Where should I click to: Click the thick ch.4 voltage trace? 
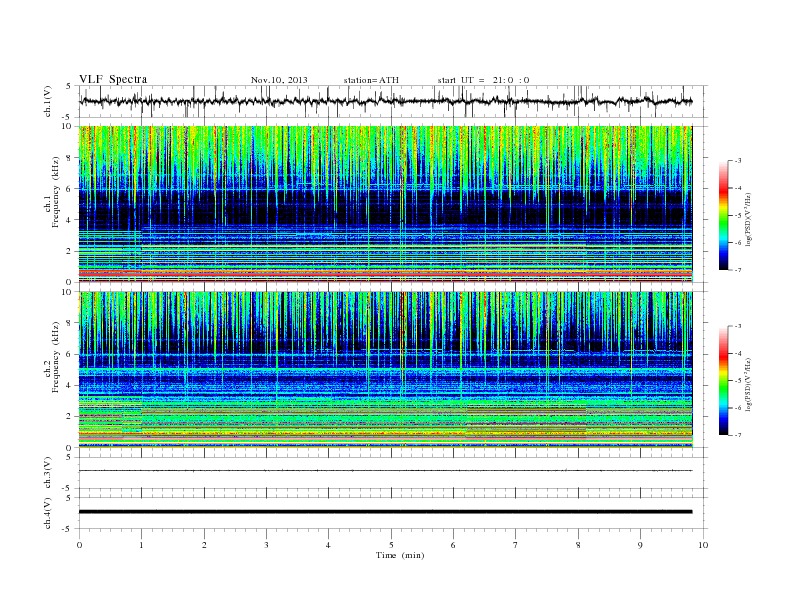tap(385, 512)
